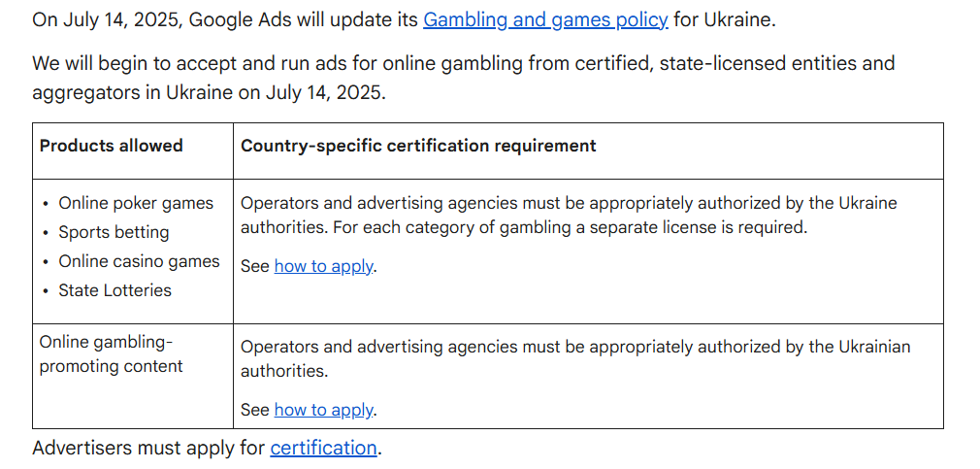Follow the certification link after Advertisers must apply

pos(323,449)
